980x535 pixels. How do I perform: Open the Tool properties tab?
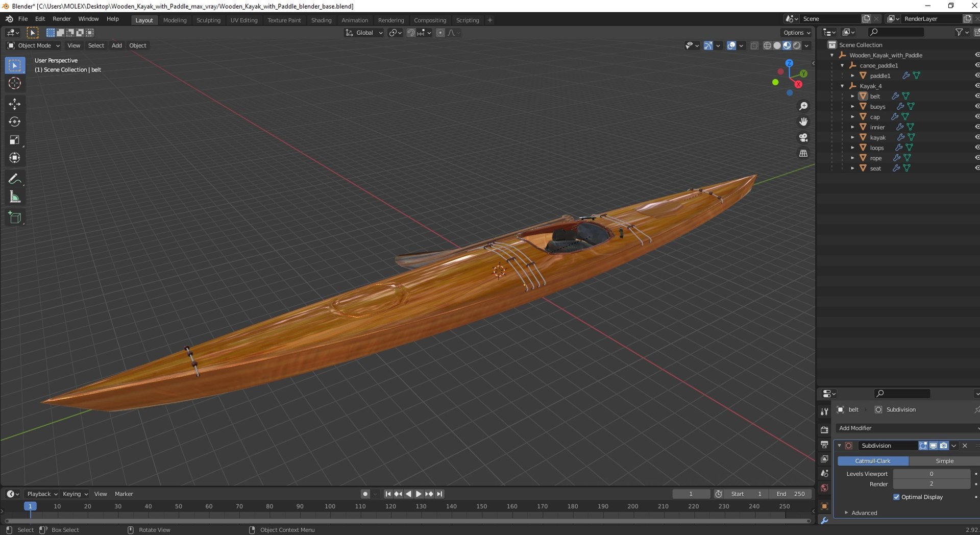tap(824, 411)
